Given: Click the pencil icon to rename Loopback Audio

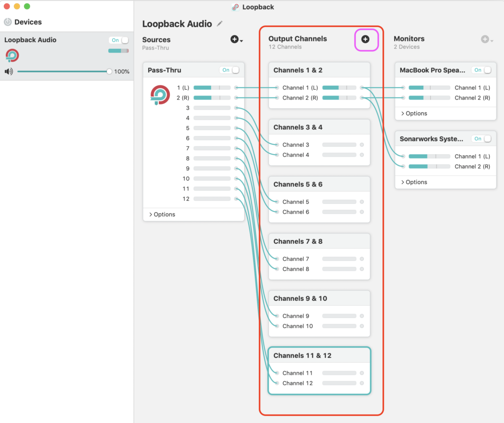Looking at the screenshot, I should coord(220,24).
